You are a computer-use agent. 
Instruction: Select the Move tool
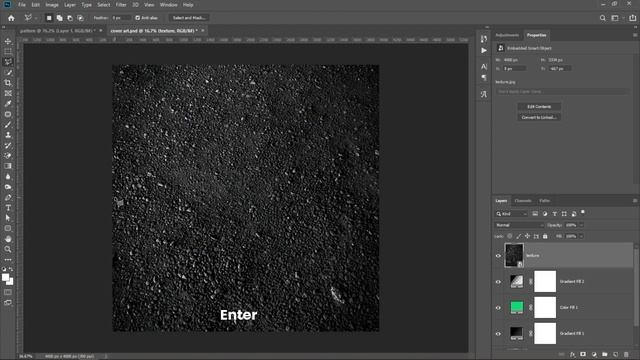pos(8,41)
